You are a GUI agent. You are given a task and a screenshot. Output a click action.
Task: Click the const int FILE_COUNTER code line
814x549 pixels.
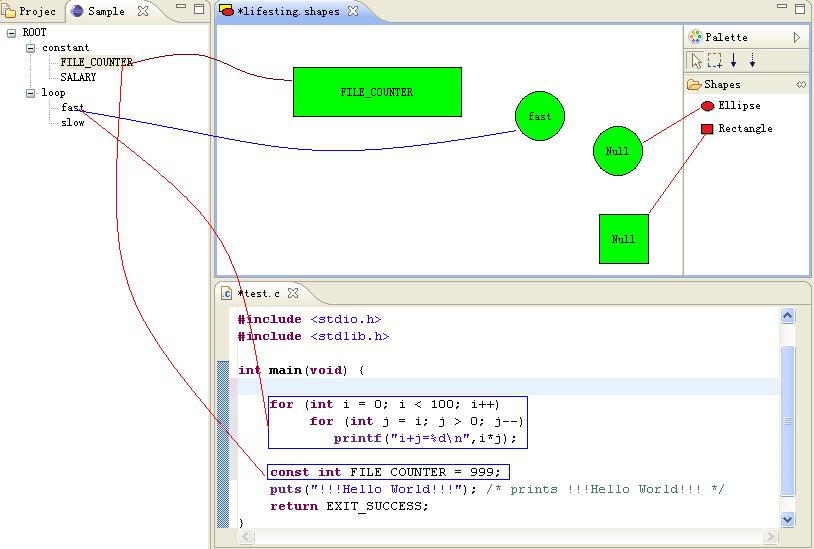pos(385,472)
